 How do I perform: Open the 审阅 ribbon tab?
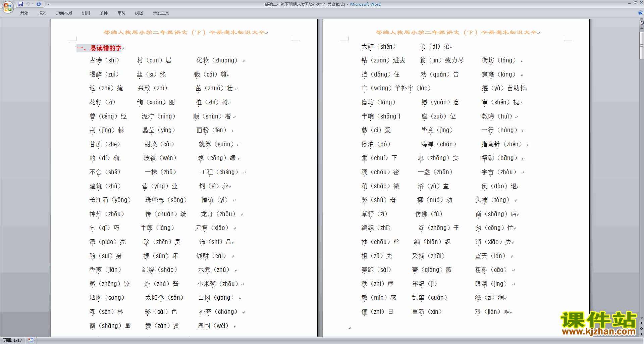(x=121, y=13)
